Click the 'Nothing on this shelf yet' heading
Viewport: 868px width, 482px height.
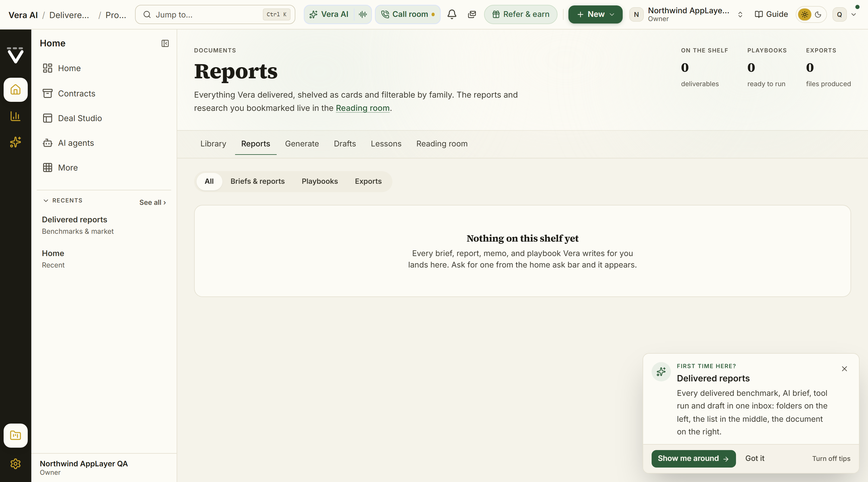pos(522,239)
